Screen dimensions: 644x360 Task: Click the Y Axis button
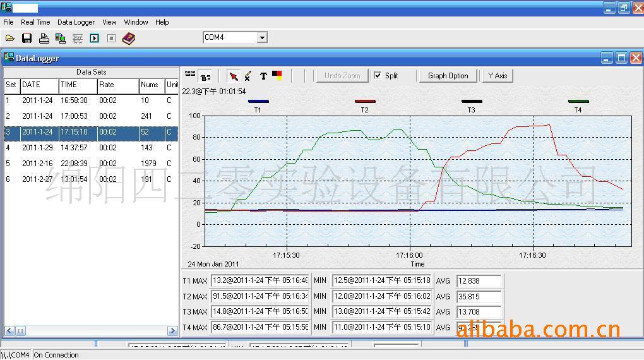[498, 76]
